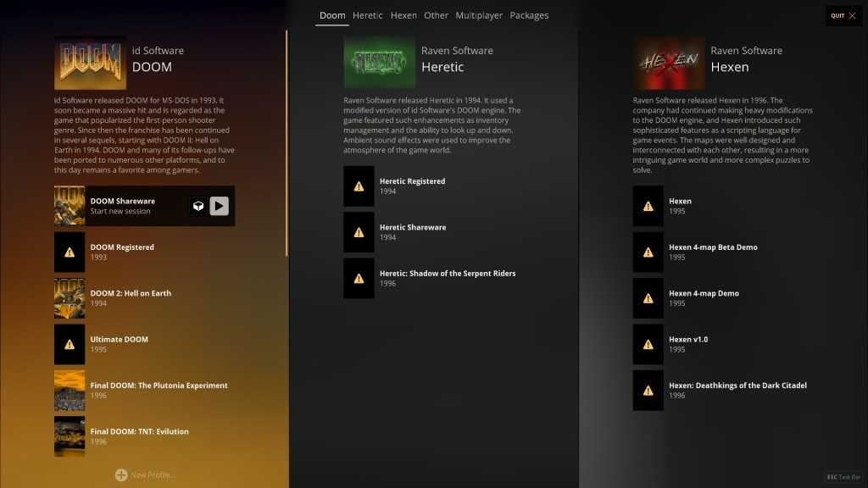Click warning icon for Hexen 4-map Beta Demo

[x=648, y=252]
